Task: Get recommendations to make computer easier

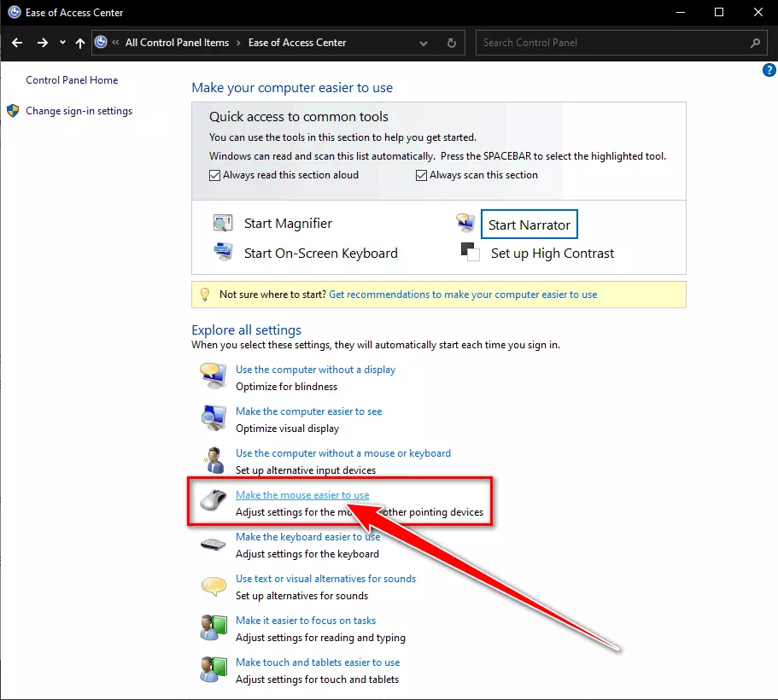Action: [x=463, y=295]
